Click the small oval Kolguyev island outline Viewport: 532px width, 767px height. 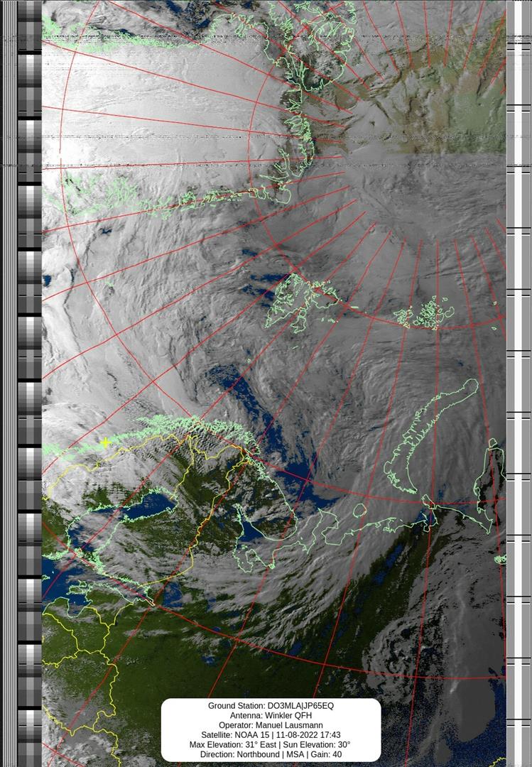coord(359,510)
